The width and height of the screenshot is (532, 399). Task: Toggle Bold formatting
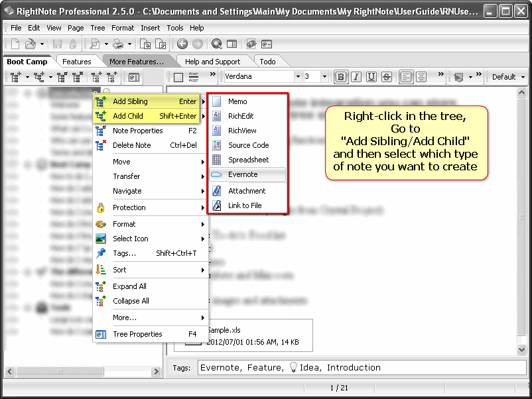[341, 77]
